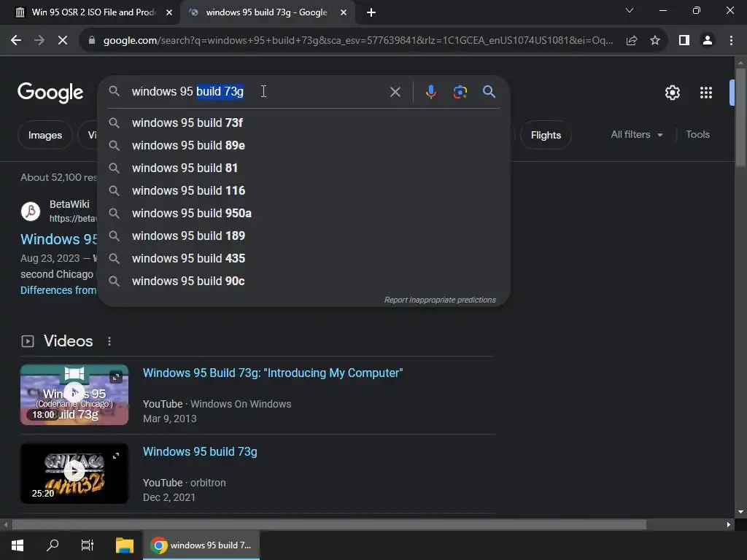Image resolution: width=747 pixels, height=560 pixels.
Task: Close the Win 95 OSR 2 ISO tab
Action: tap(169, 12)
